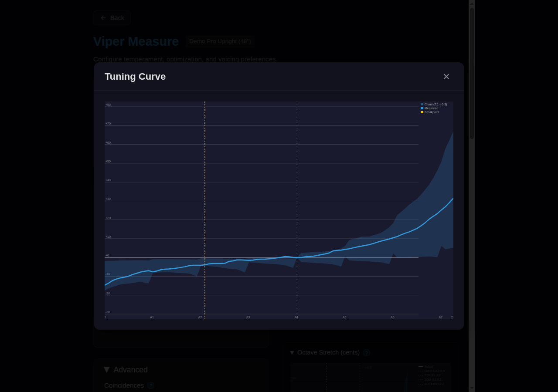
Task: Open the Octave Stretch help icon
Action: click(x=366, y=353)
